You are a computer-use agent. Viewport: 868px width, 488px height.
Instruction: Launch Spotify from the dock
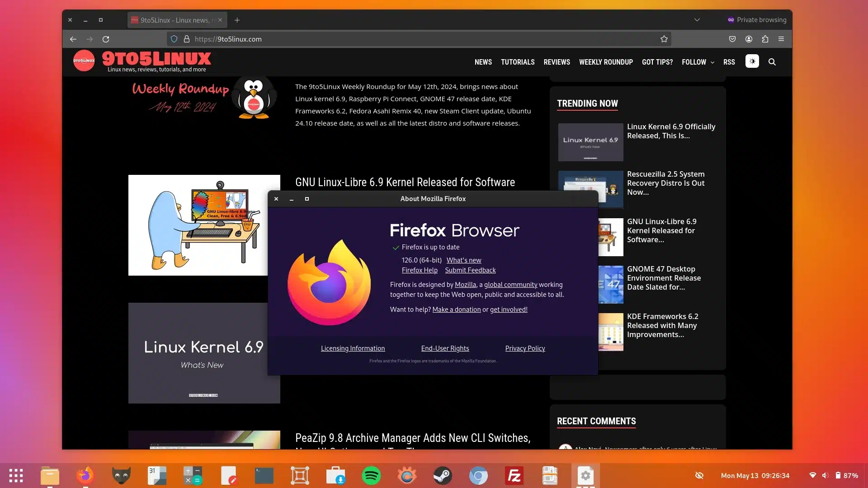pos(371,476)
